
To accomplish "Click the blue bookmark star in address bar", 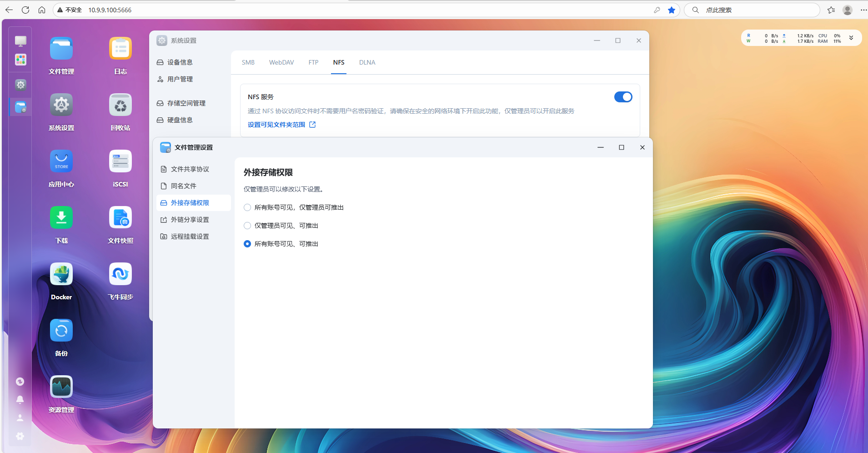I will coord(672,10).
